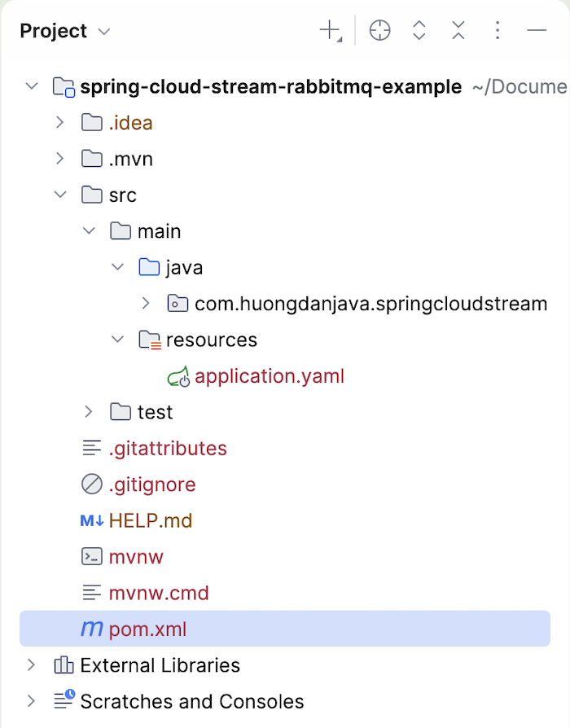This screenshot has height=728, width=570.
Task: Open the Project view dropdown
Action: (x=103, y=32)
